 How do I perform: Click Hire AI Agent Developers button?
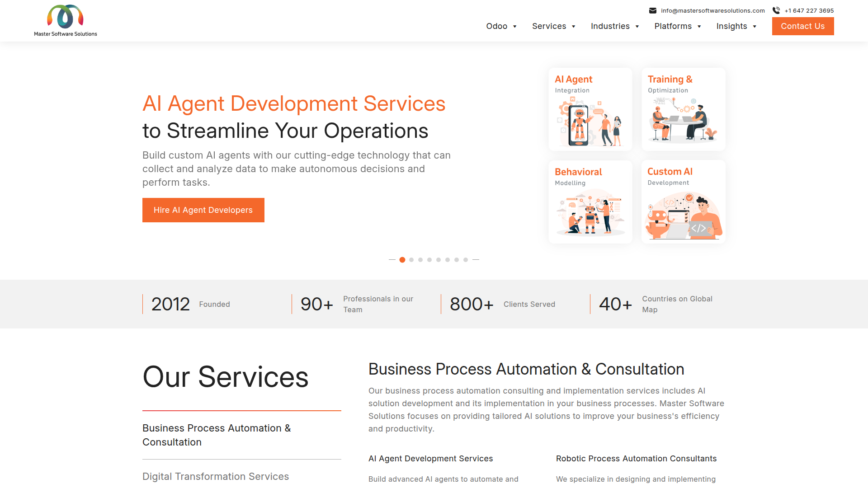click(x=203, y=210)
